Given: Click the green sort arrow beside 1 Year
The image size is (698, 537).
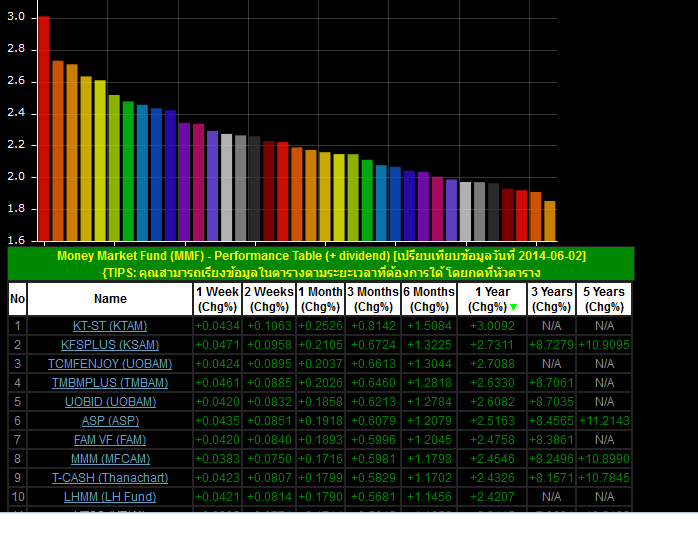Looking at the screenshot, I should click(513, 307).
